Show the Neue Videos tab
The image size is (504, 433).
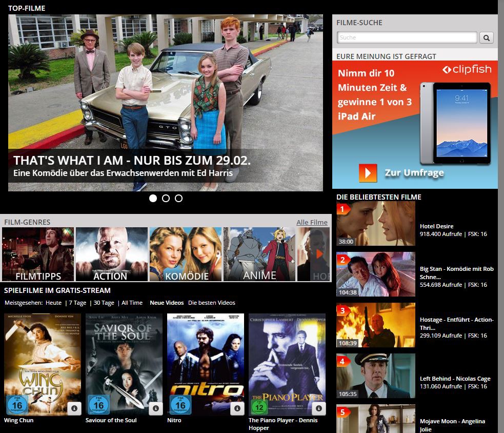click(x=167, y=303)
